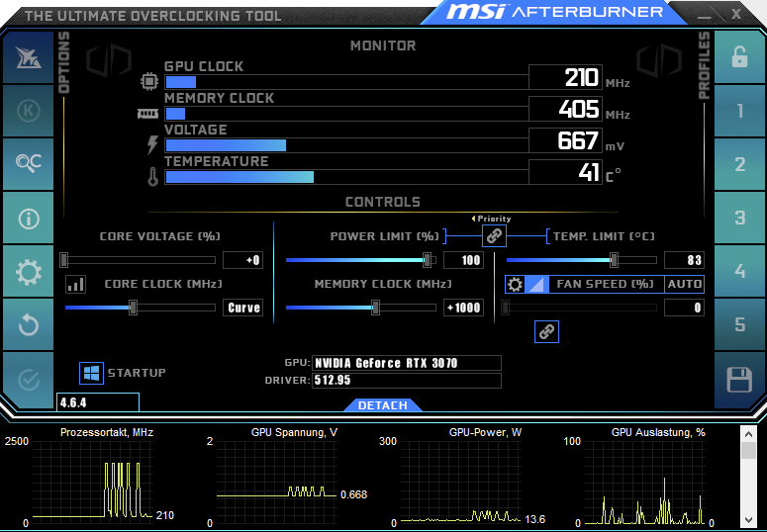
Task: Click the hardware monitor scrollbar up arrow
Action: coord(749,434)
